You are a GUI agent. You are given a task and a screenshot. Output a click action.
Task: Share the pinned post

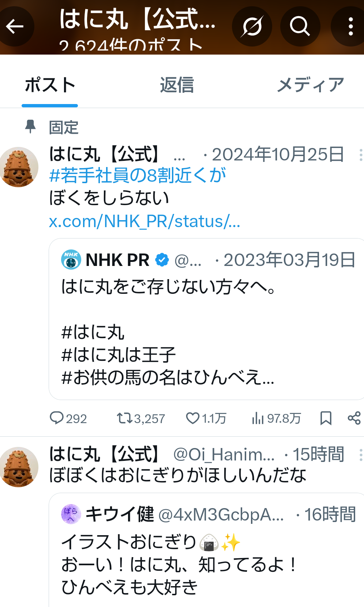354,418
